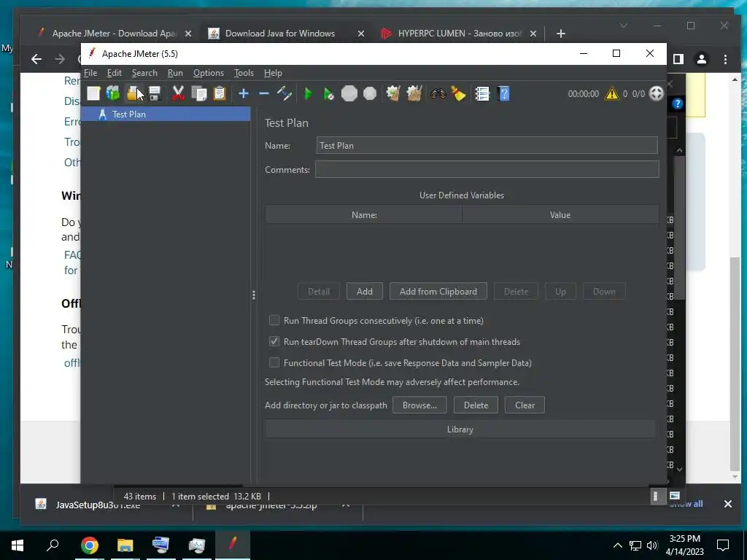
Task: Open File Explorer from the taskbar
Action: pos(125,545)
